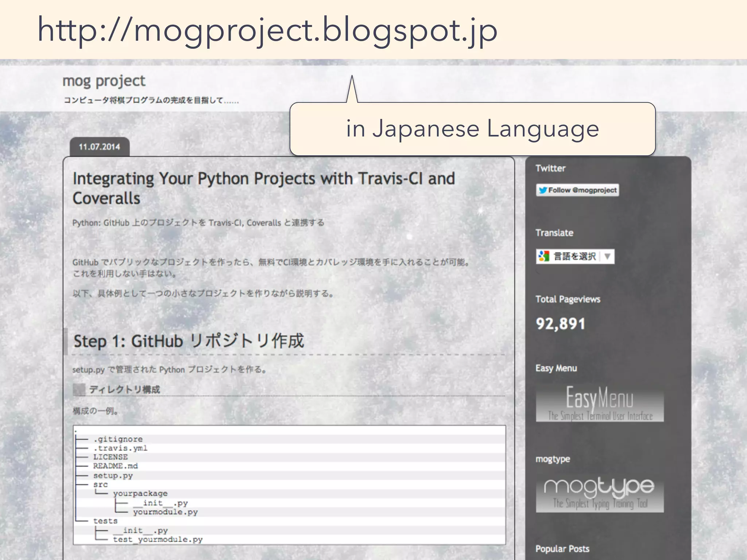Image resolution: width=747 pixels, height=560 pixels.
Task: Click the Translate sidebar heading
Action: [x=554, y=233]
